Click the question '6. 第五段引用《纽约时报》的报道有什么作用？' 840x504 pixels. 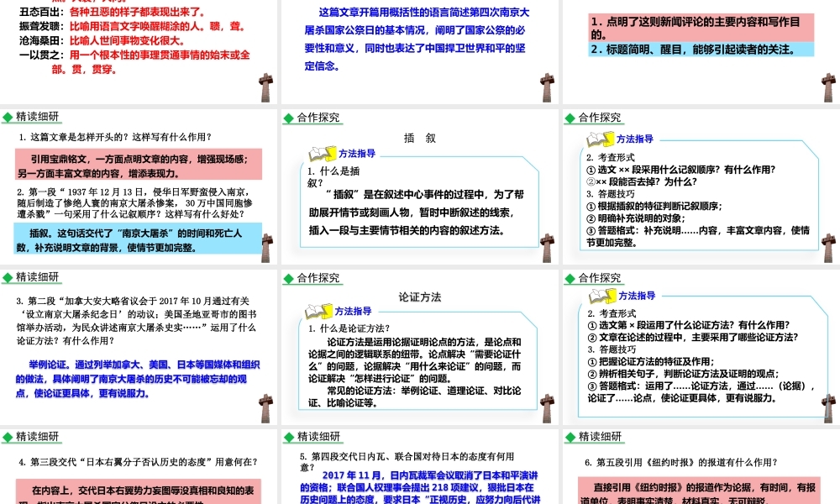point(681,463)
